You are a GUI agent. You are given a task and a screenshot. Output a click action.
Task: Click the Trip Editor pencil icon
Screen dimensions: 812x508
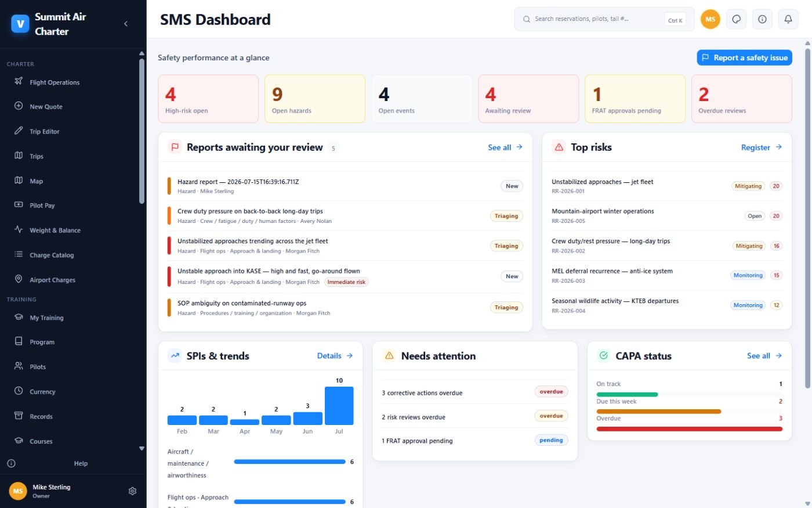pyautogui.click(x=19, y=131)
